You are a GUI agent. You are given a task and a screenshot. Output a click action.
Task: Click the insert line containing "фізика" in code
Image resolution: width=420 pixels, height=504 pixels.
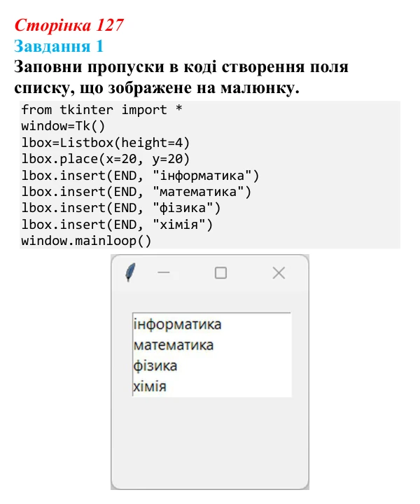pyautogui.click(x=121, y=208)
